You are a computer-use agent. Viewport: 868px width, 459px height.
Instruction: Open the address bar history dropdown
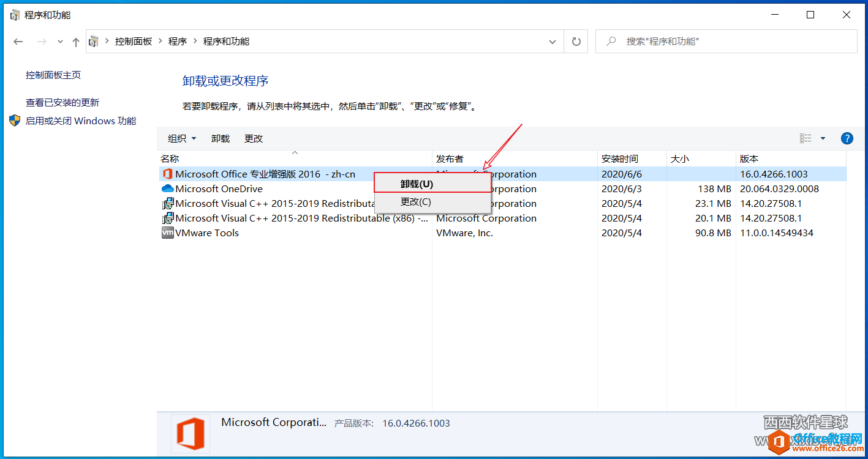click(553, 42)
